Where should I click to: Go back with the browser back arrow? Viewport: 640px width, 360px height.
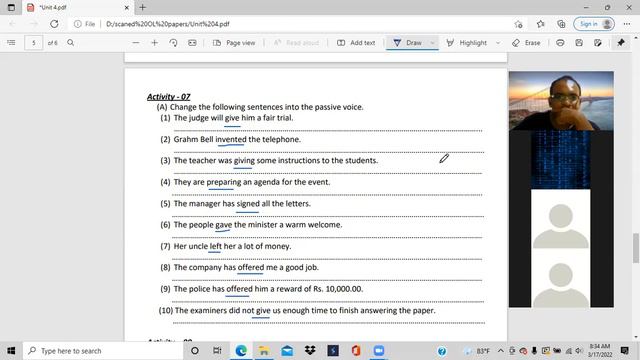(x=12, y=24)
